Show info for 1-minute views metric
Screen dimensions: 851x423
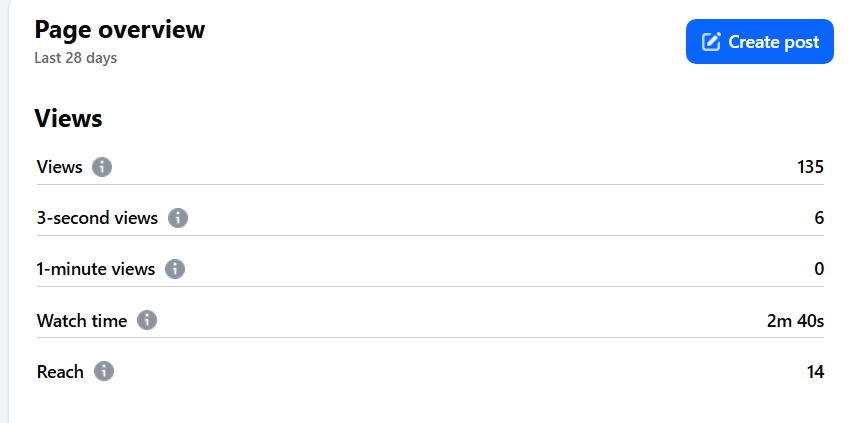coord(175,269)
